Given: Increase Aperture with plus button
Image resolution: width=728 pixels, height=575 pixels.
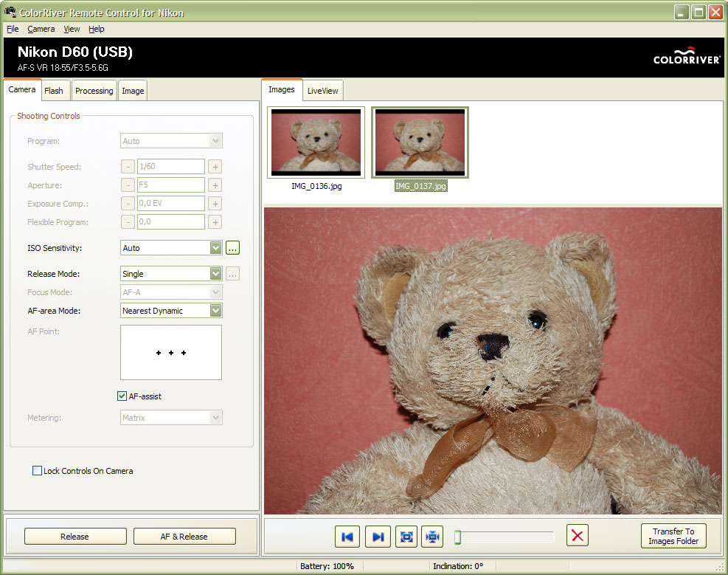Looking at the screenshot, I should tap(215, 185).
